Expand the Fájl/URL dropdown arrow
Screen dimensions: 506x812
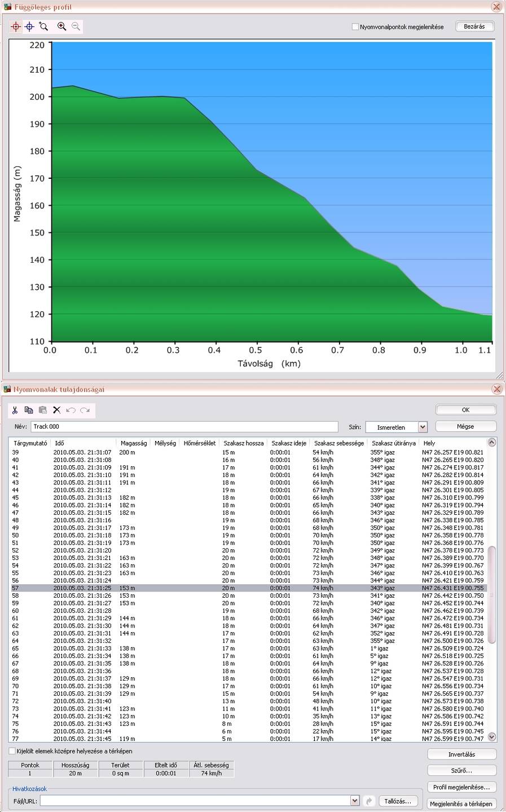click(x=354, y=801)
